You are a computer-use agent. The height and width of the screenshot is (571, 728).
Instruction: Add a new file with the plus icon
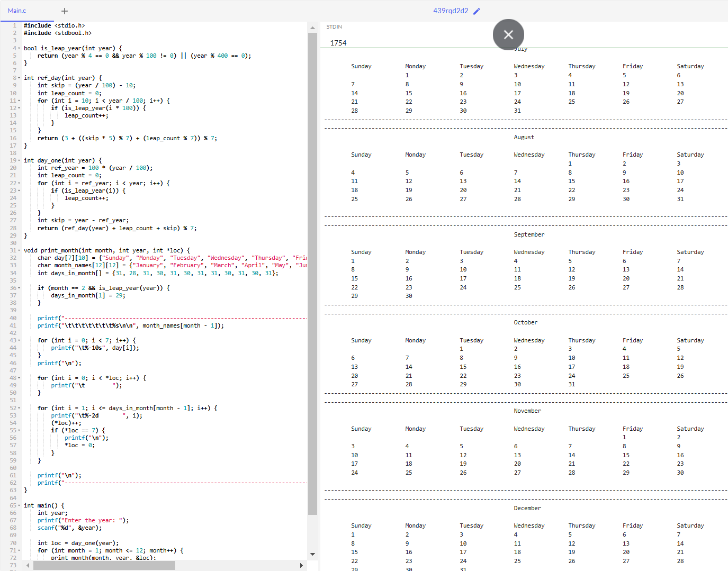click(65, 11)
